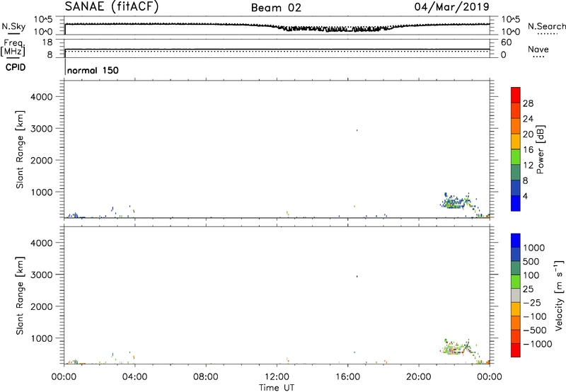Click the date 04/Mar/2019

451,7
